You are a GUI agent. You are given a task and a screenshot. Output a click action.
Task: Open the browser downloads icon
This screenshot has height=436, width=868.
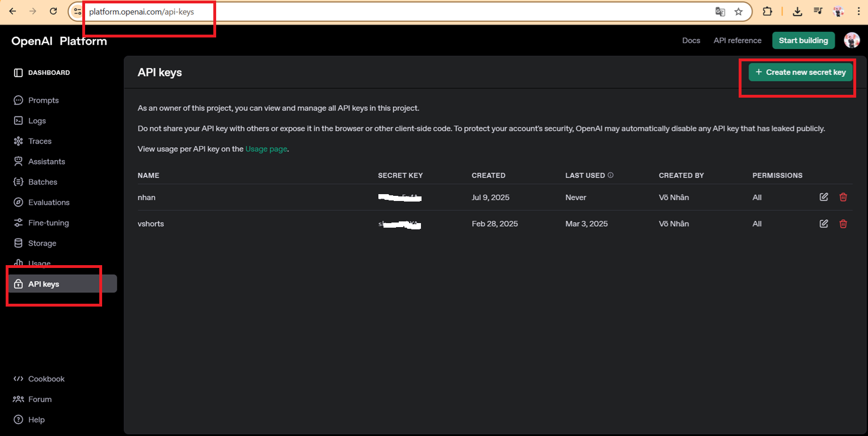(x=797, y=11)
